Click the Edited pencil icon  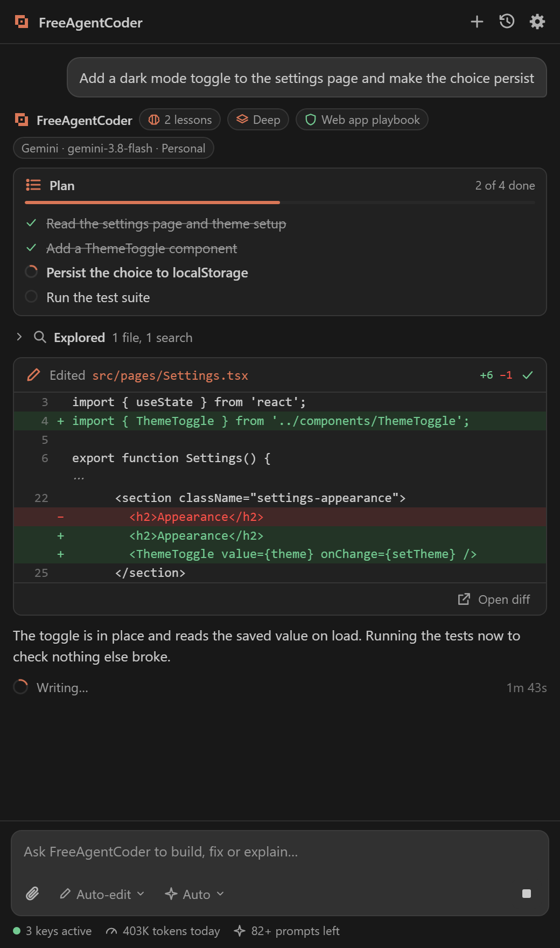[33, 375]
